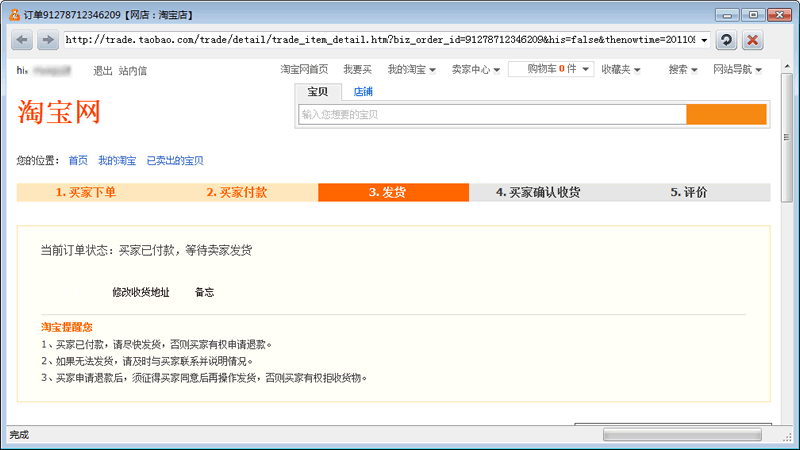Click step 2. 买家付款
Image resolution: width=800 pixels, height=450 pixels.
(237, 192)
